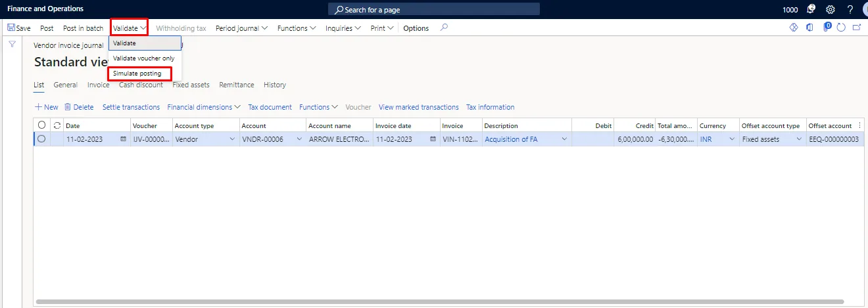Click the Save disk icon

[11, 28]
